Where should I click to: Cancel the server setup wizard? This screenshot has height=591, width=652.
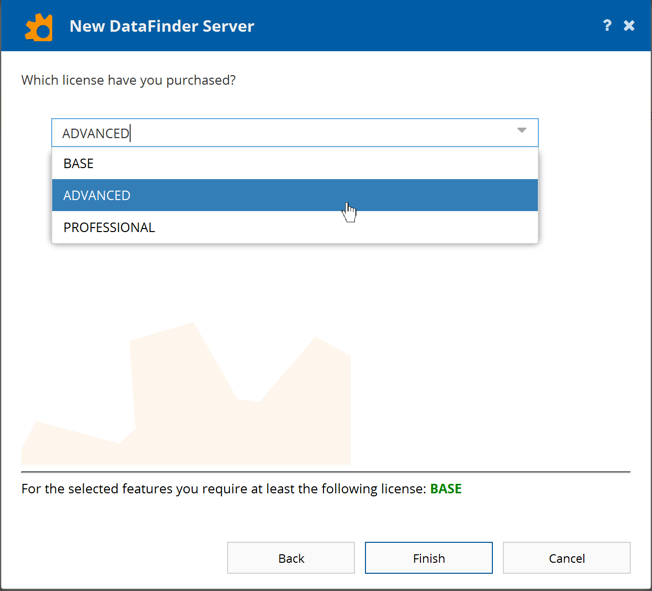point(566,558)
